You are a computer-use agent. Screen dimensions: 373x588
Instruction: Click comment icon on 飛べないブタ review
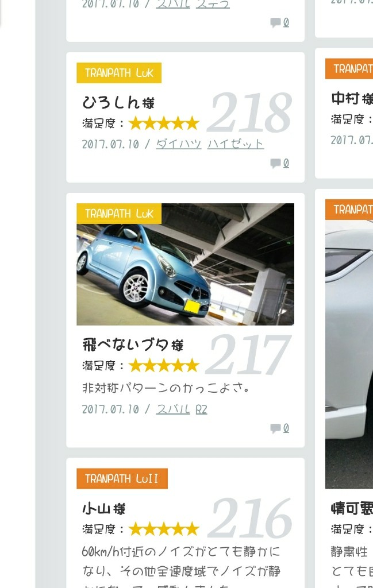point(275,428)
